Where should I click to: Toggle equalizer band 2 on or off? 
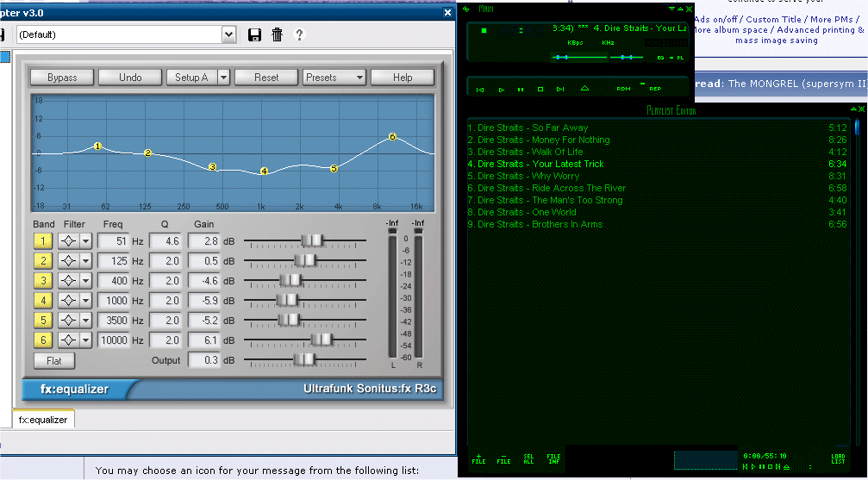tap(42, 261)
